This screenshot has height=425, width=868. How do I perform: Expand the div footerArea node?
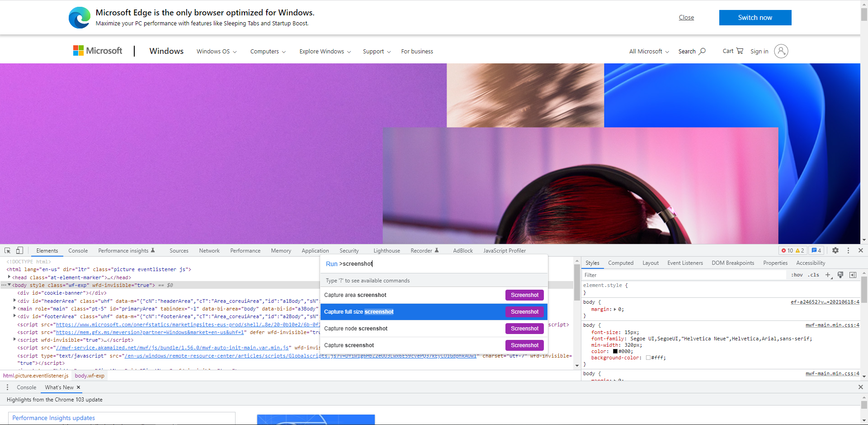point(14,316)
